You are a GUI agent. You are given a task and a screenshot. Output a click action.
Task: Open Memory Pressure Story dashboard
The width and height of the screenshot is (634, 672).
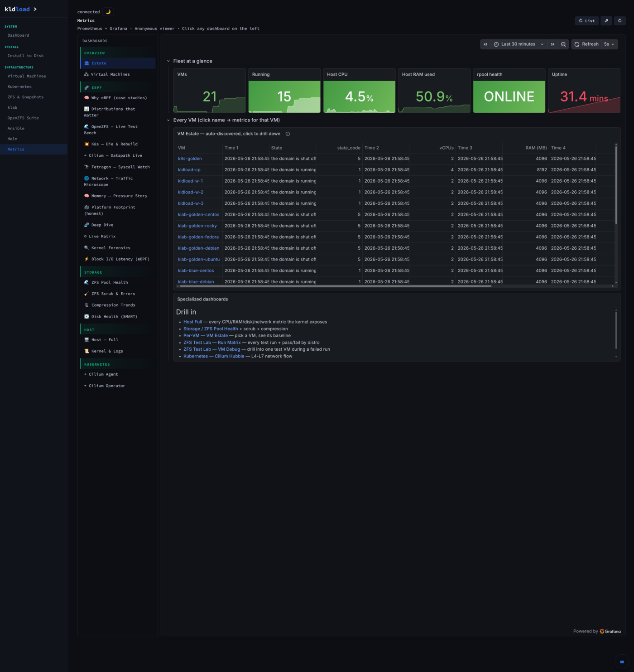(x=118, y=196)
